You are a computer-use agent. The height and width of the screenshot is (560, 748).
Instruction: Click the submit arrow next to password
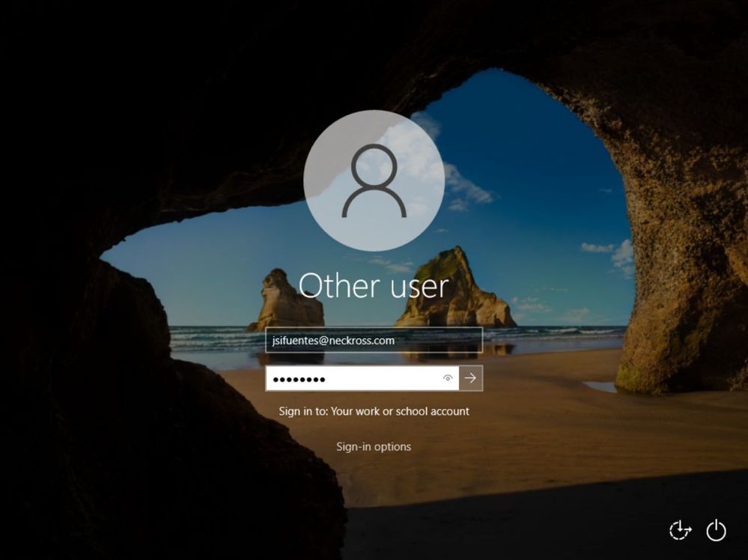[471, 378]
